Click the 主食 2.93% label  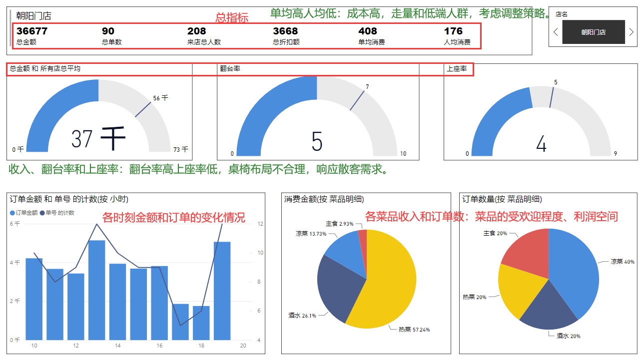tap(340, 224)
